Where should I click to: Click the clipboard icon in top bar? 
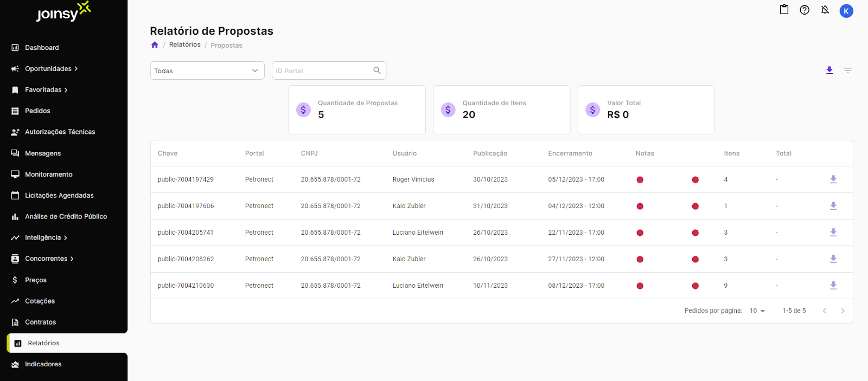pyautogui.click(x=784, y=10)
